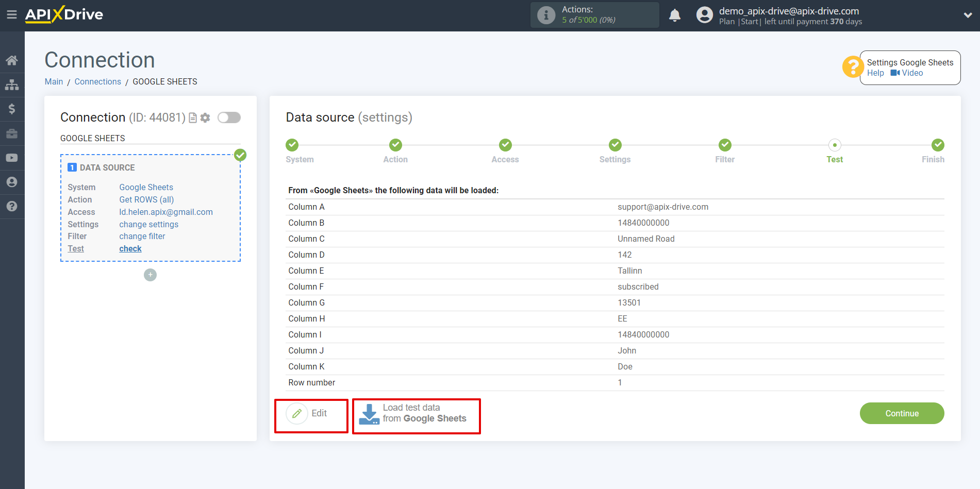The width and height of the screenshot is (980, 489).
Task: Open the hamburger menu icon
Action: (x=12, y=14)
